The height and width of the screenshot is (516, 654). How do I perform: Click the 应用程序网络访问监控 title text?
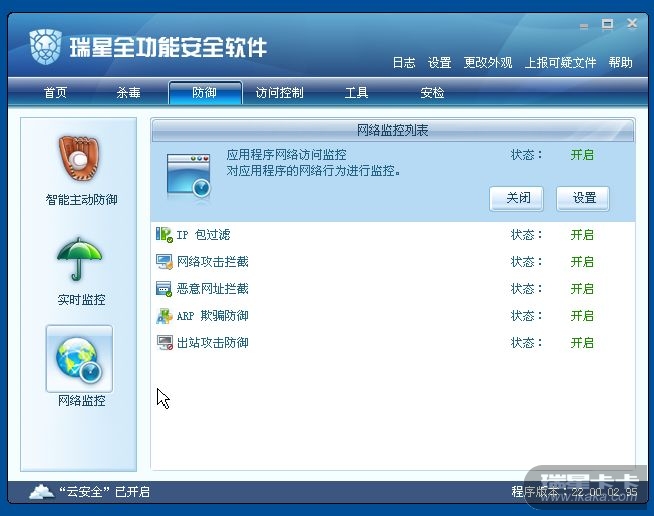tap(287, 155)
